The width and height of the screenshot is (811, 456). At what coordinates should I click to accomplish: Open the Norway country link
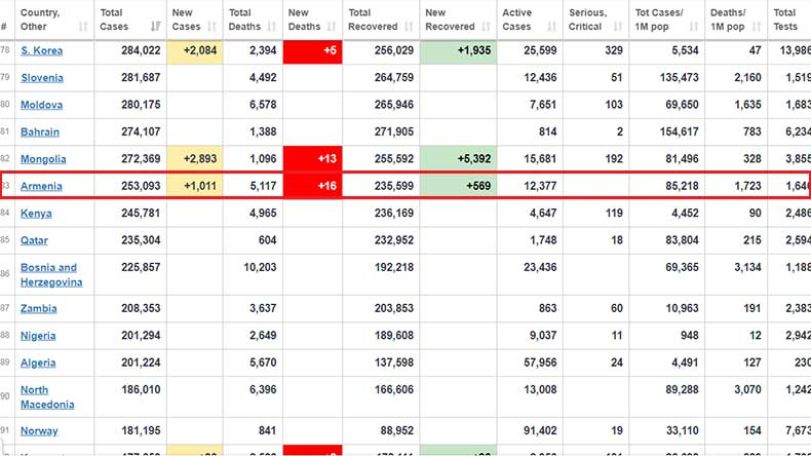point(39,431)
